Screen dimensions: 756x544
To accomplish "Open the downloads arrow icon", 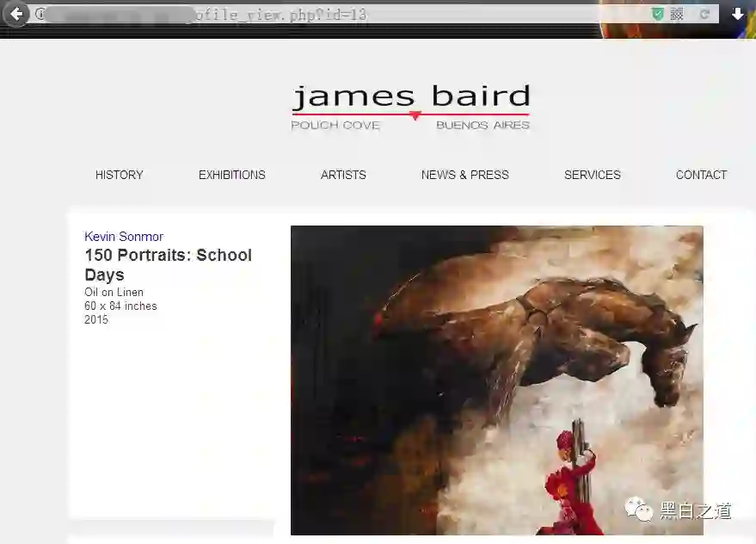I will pos(738,15).
